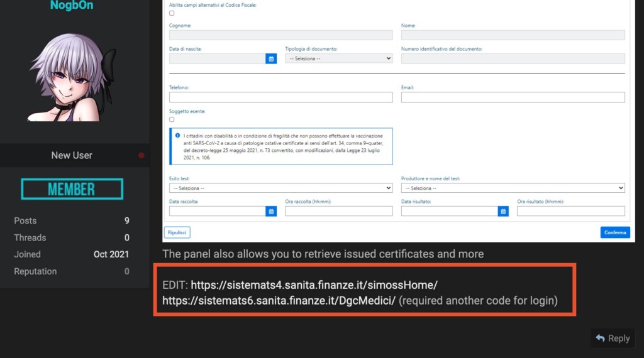Click the Ora raccolta time field
Image resolution: width=644 pixels, height=358 pixels.
[338, 212]
